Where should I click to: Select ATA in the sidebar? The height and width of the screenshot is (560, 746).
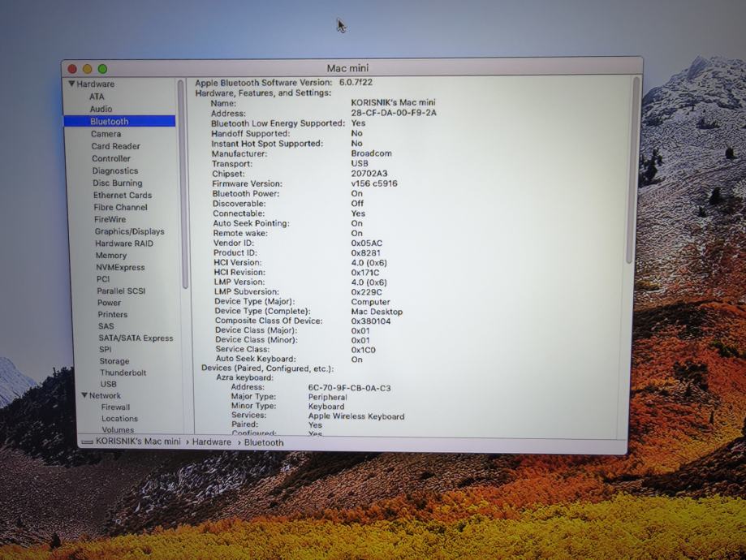(97, 97)
